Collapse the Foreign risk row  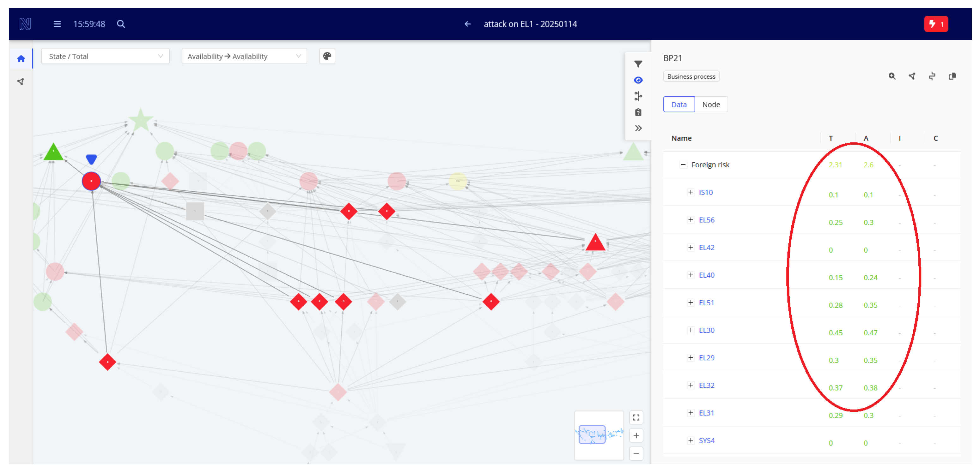click(x=683, y=165)
